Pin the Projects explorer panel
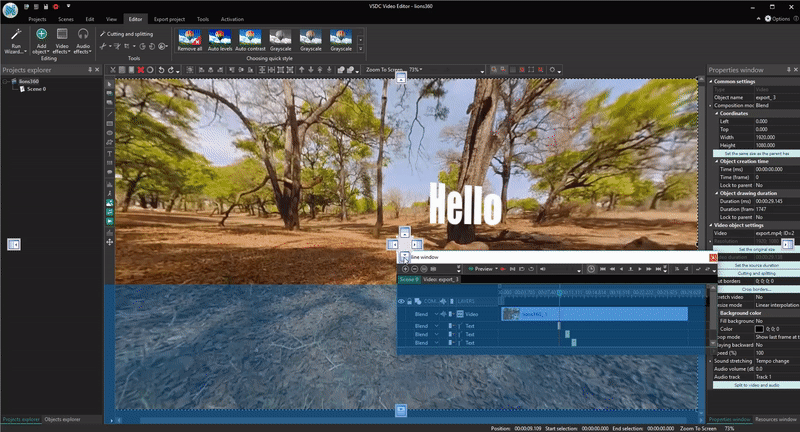800x432 pixels. coord(90,70)
